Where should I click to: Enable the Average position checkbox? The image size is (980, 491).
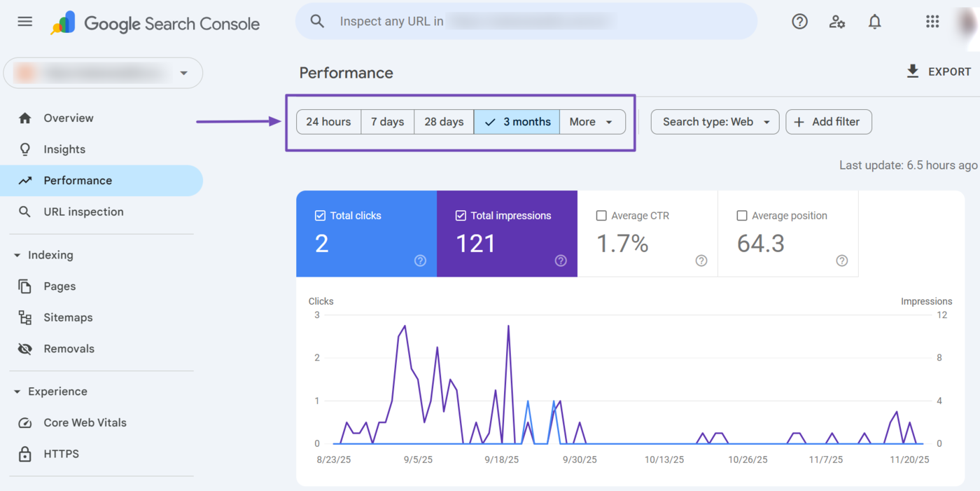pyautogui.click(x=742, y=215)
